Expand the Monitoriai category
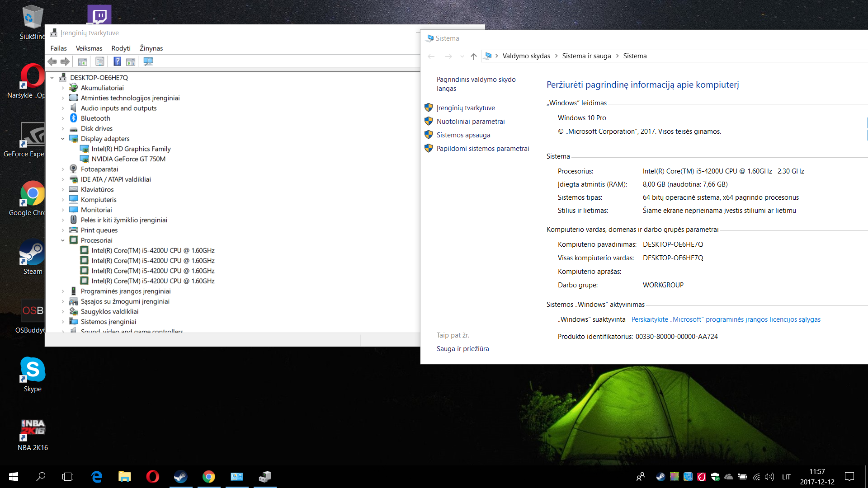 point(63,210)
